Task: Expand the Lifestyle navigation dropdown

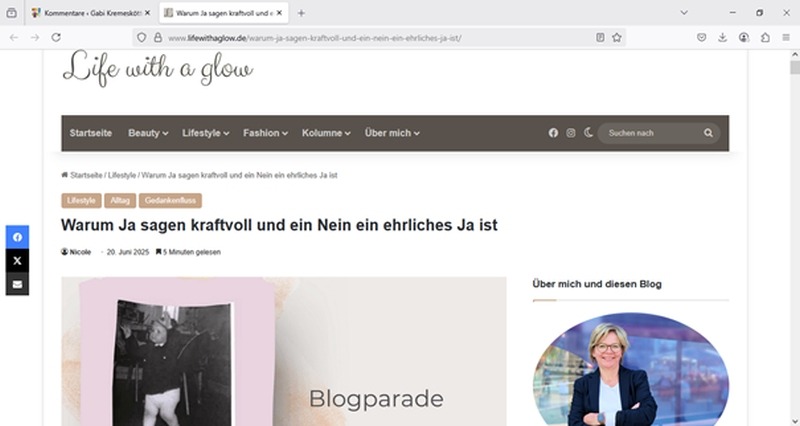Action: click(x=206, y=133)
